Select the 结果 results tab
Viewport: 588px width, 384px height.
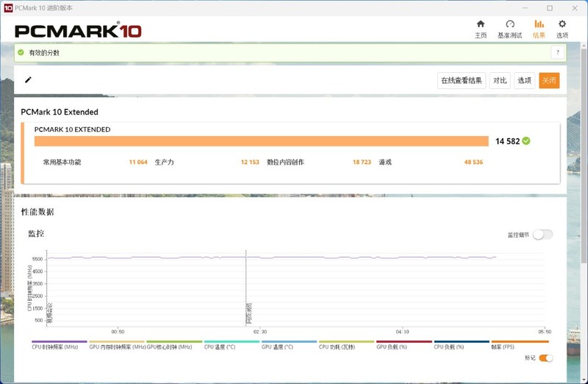click(x=539, y=29)
